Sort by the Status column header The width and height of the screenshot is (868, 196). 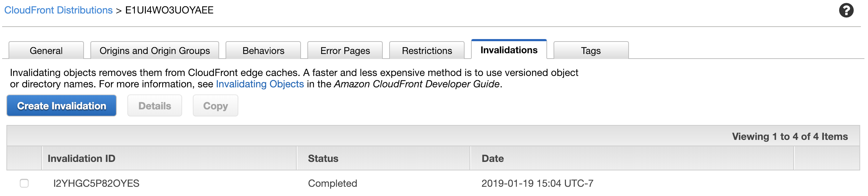point(323,158)
